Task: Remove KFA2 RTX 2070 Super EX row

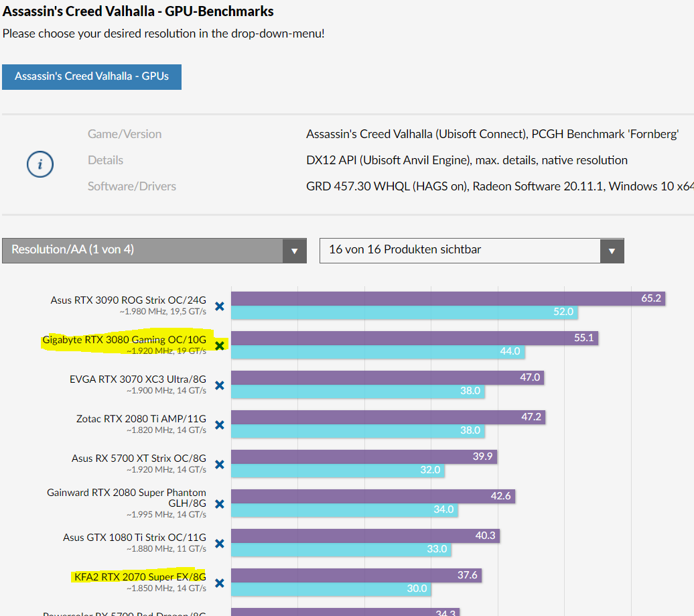Action: click(x=220, y=582)
